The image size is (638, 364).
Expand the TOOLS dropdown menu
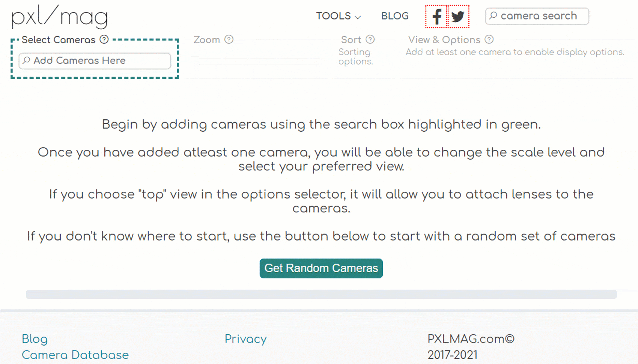click(x=333, y=16)
